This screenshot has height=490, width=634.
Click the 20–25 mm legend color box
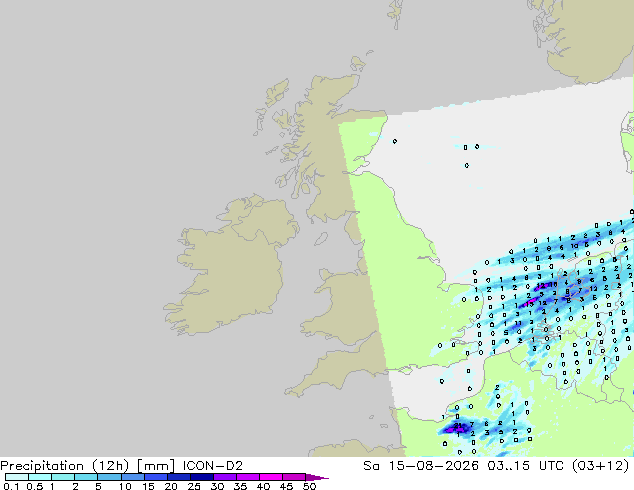pos(179,477)
